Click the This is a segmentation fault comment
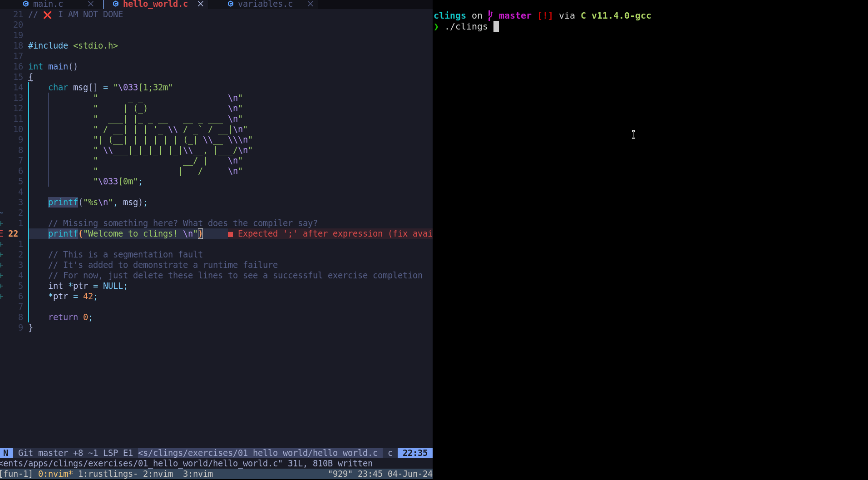 click(126, 255)
